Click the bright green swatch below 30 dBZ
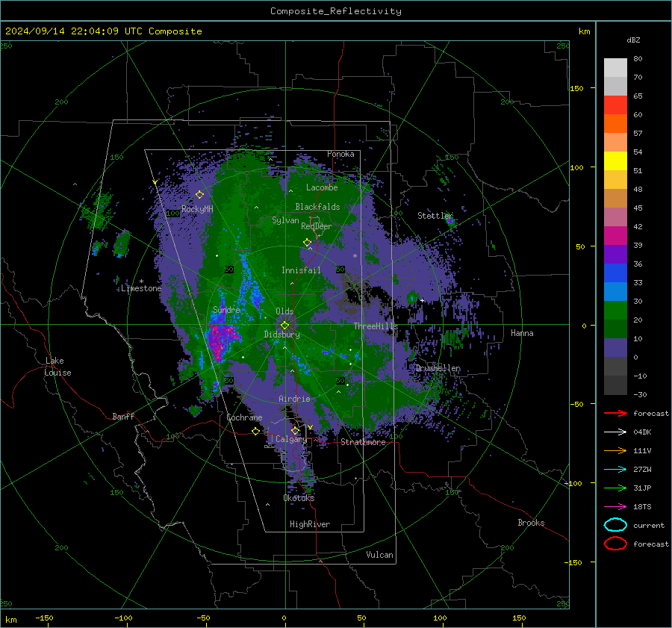The height and width of the screenshot is (628, 672). (x=615, y=311)
